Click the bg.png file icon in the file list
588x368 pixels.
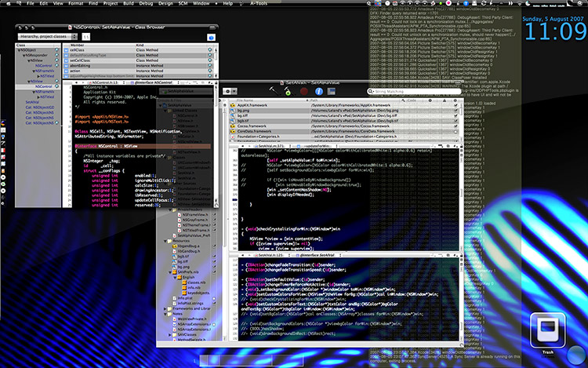[x=233, y=111]
